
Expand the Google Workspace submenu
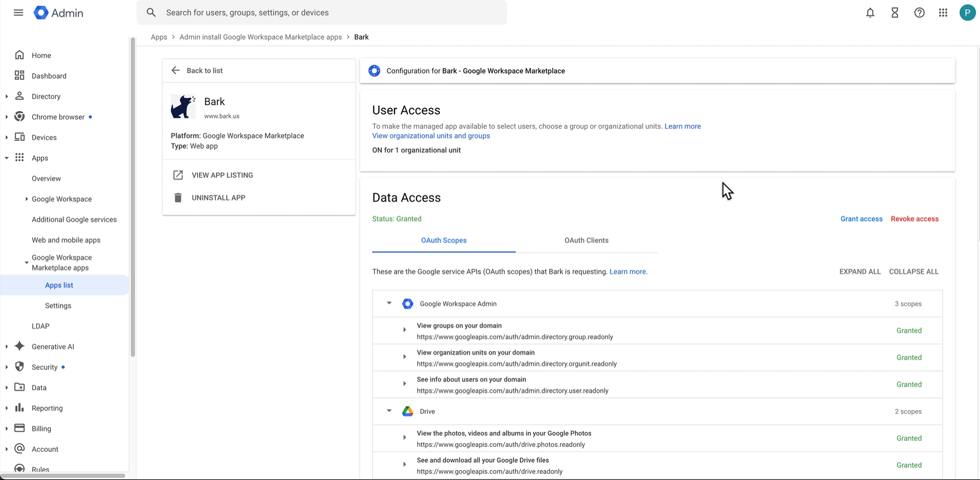(x=27, y=199)
